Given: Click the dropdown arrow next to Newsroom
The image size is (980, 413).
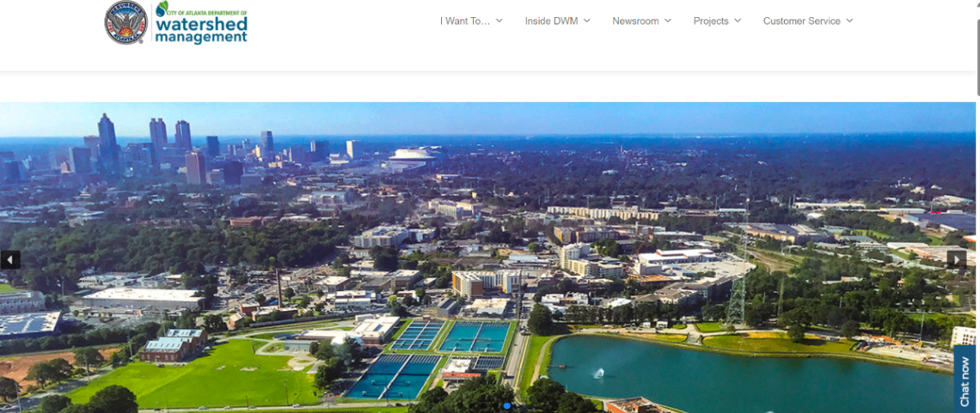Looking at the screenshot, I should [668, 21].
